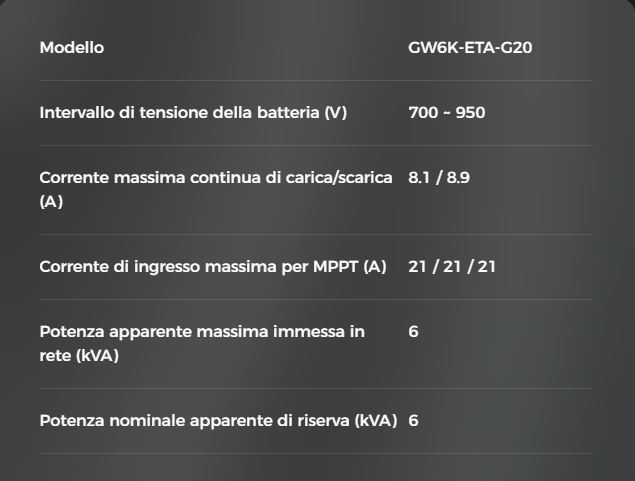635x481 pixels.
Task: Select the value 6 for backup apparent power
Action: coord(414,421)
